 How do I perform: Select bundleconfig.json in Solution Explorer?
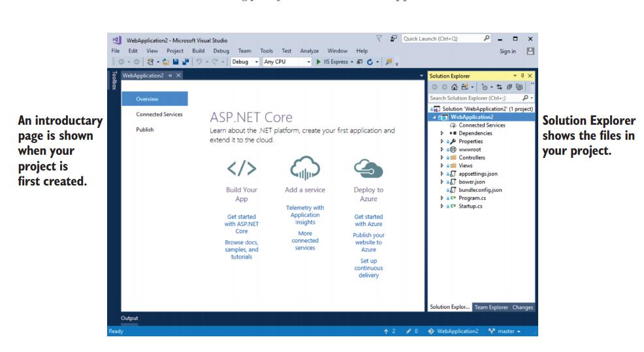(480, 190)
